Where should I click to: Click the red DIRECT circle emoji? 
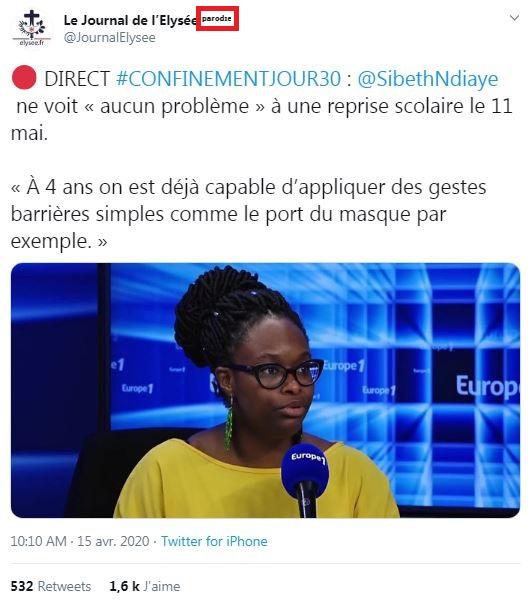coord(24,78)
